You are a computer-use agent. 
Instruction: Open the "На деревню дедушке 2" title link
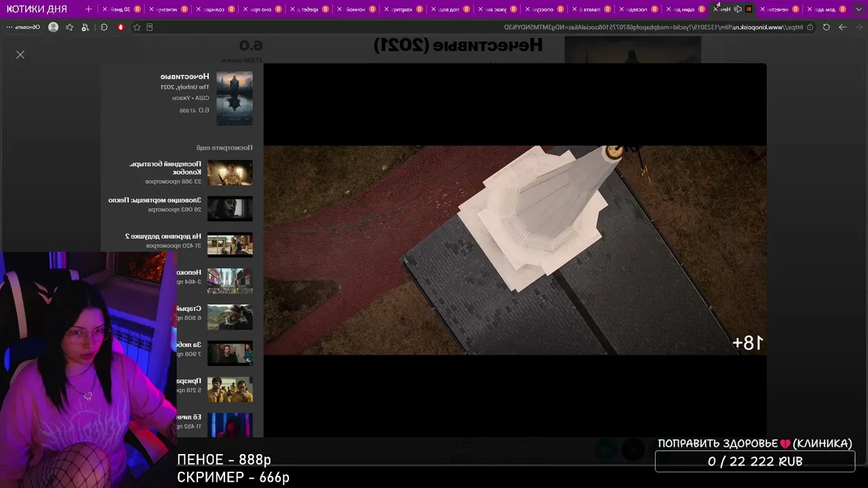[x=163, y=237]
